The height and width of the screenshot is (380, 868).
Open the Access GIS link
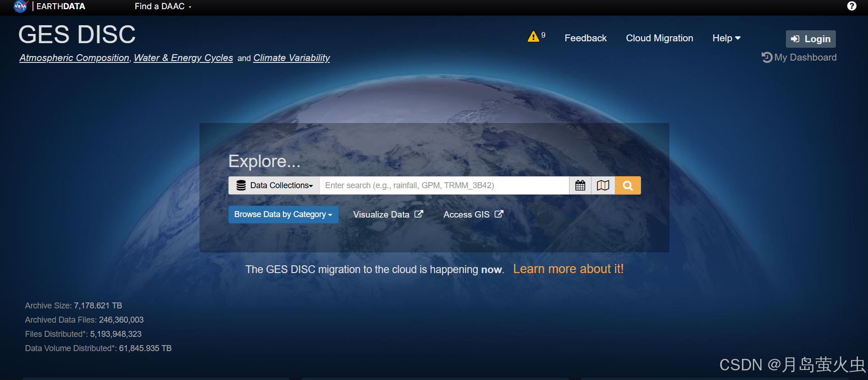click(473, 214)
